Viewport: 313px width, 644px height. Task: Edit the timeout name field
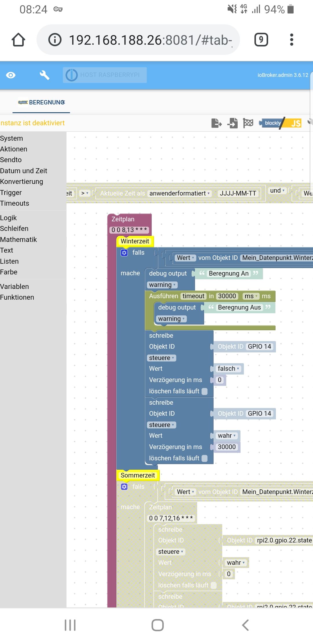coord(193,296)
